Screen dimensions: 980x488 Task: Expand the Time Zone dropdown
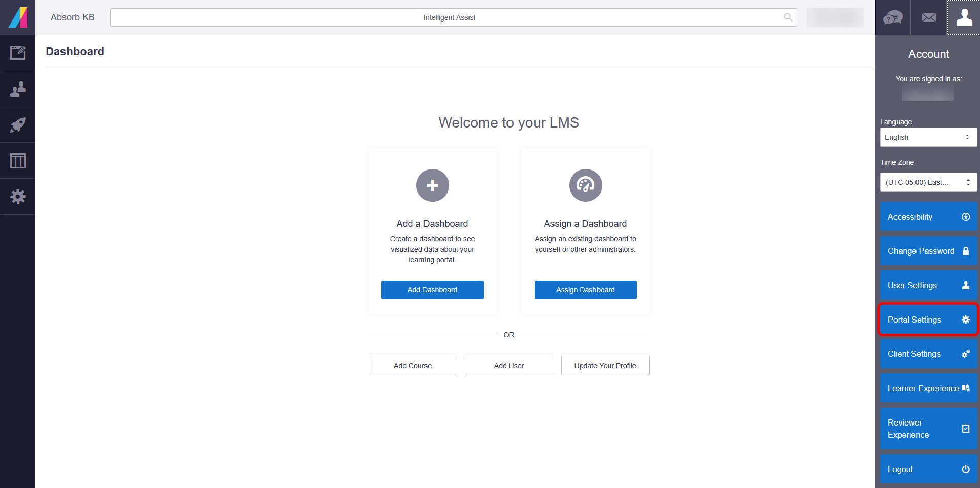(x=928, y=182)
